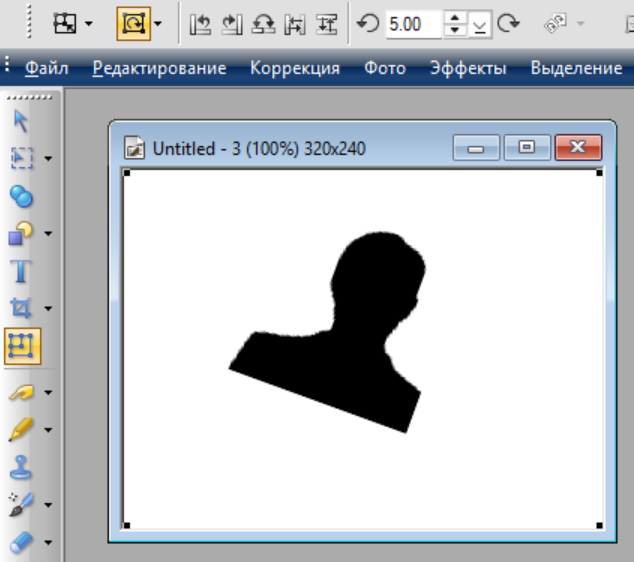634x562 pixels.
Task: Open the Фото menu
Action: point(385,68)
